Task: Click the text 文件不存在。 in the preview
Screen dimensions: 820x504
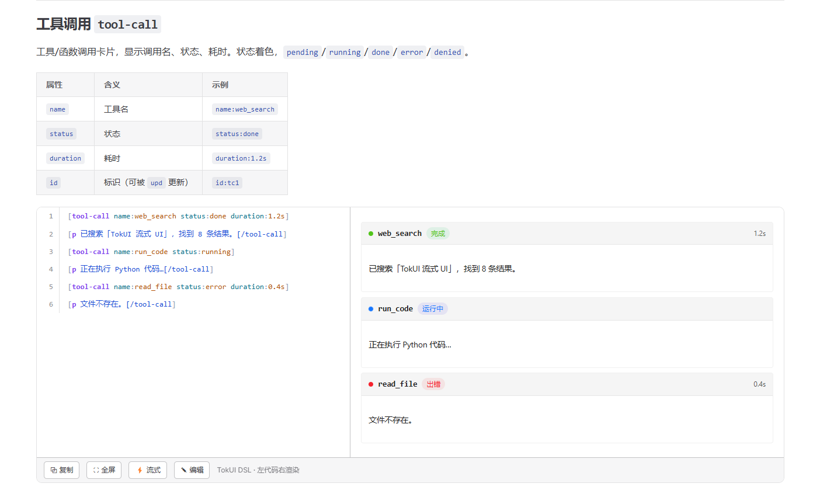Action: [391, 420]
